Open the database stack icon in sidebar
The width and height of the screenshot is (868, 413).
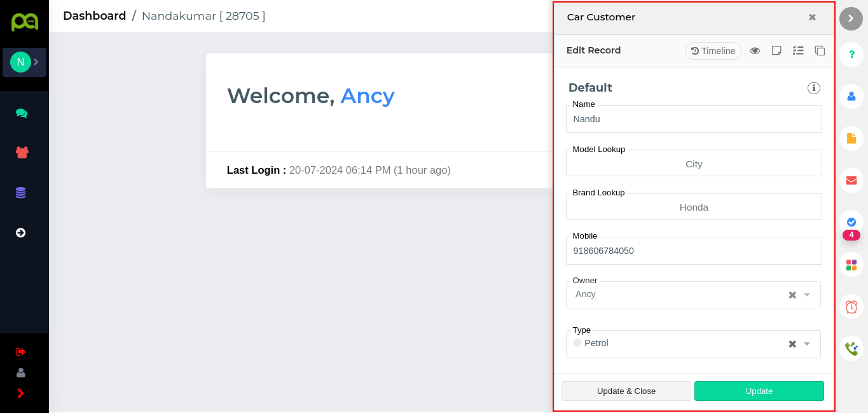click(x=21, y=193)
